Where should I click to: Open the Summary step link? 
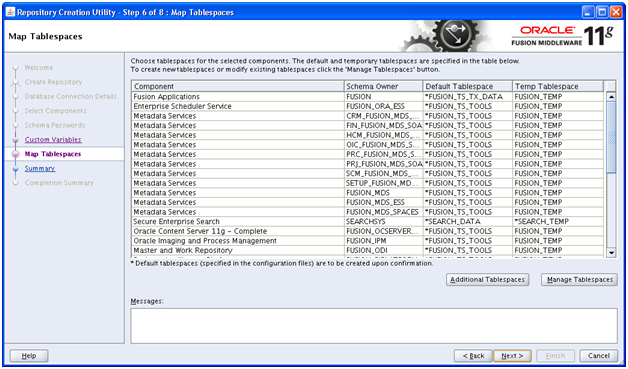point(40,168)
